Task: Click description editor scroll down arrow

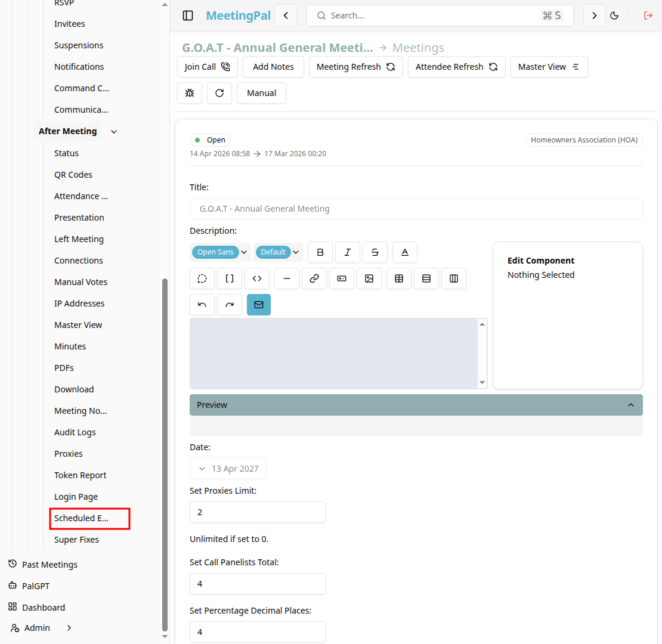Action: [482, 383]
